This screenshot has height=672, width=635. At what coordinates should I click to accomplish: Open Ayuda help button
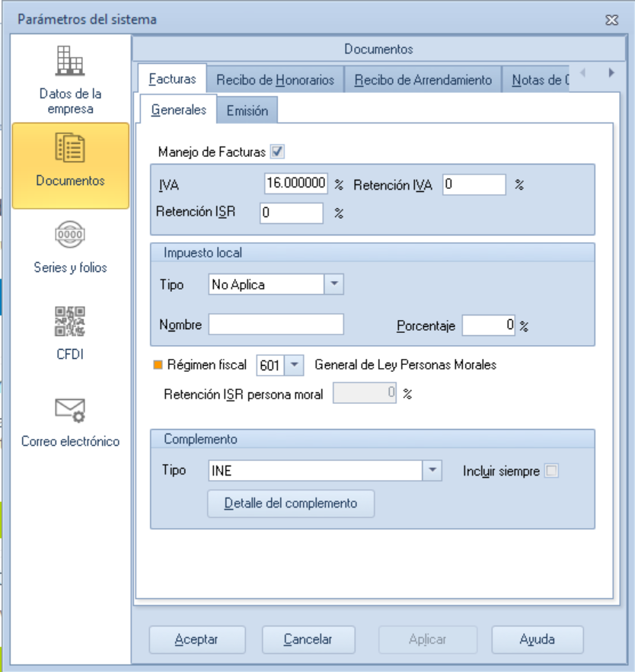537,639
